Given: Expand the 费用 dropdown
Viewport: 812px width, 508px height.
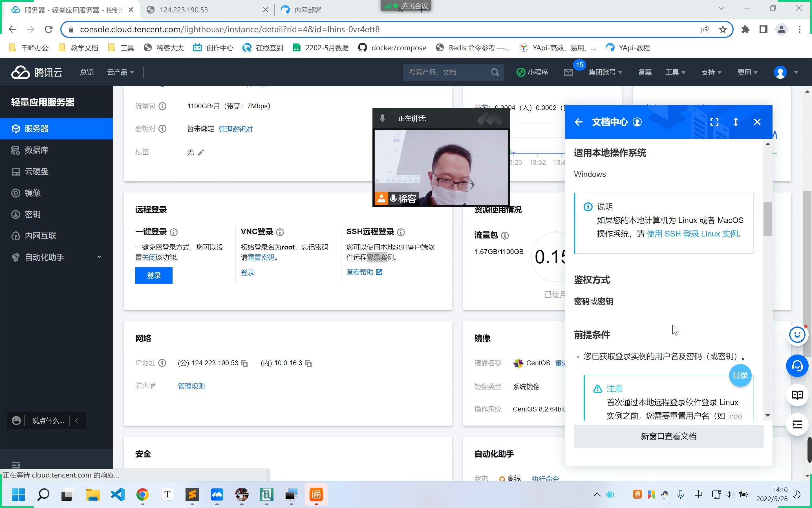Looking at the screenshot, I should (x=748, y=72).
